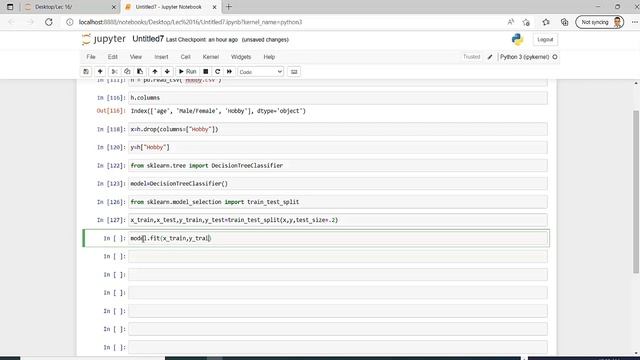The image size is (640, 360).
Task: Open the read aloud icon in address bar
Action: [x=511, y=22]
